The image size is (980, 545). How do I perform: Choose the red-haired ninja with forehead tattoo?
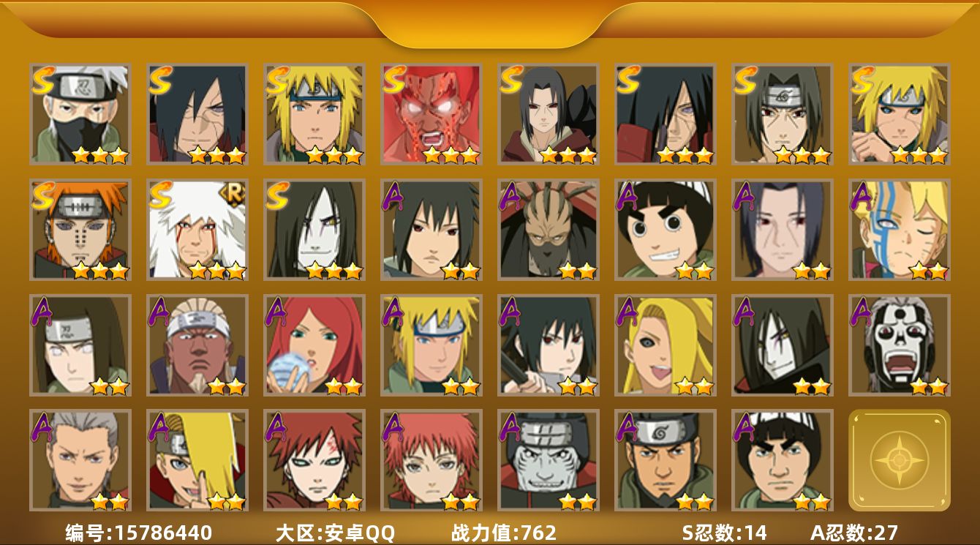coord(314,460)
